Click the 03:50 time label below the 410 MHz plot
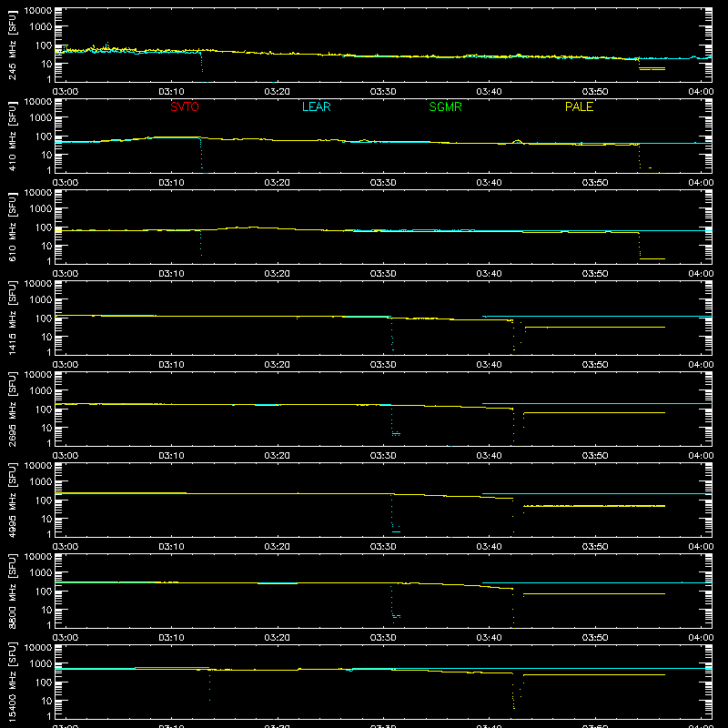 (595, 183)
